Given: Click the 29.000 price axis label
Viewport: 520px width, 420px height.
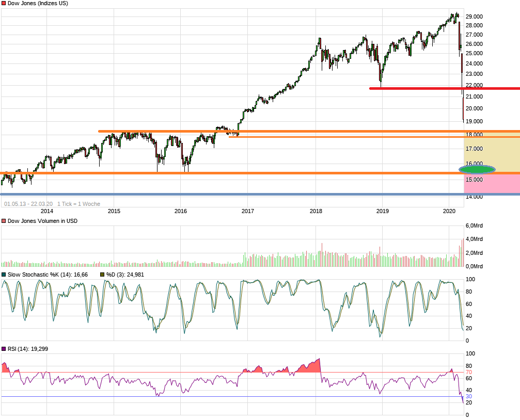Looking at the screenshot, I should click(x=474, y=17).
